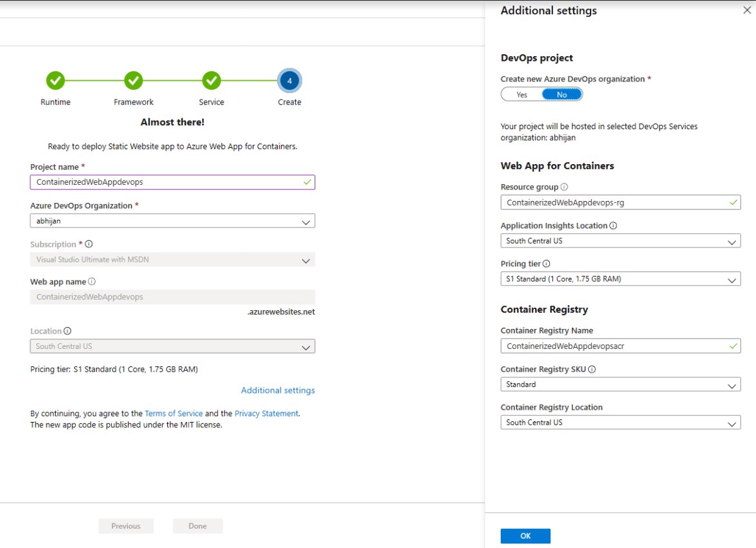Click the Web app name field
The image size is (756, 548).
tap(173, 297)
